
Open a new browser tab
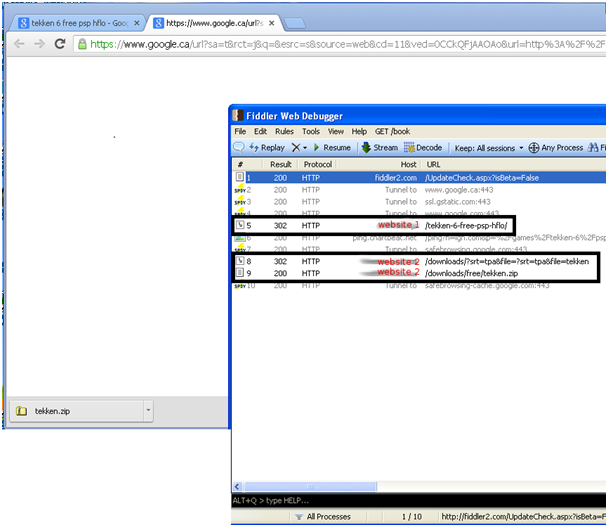tap(294, 24)
